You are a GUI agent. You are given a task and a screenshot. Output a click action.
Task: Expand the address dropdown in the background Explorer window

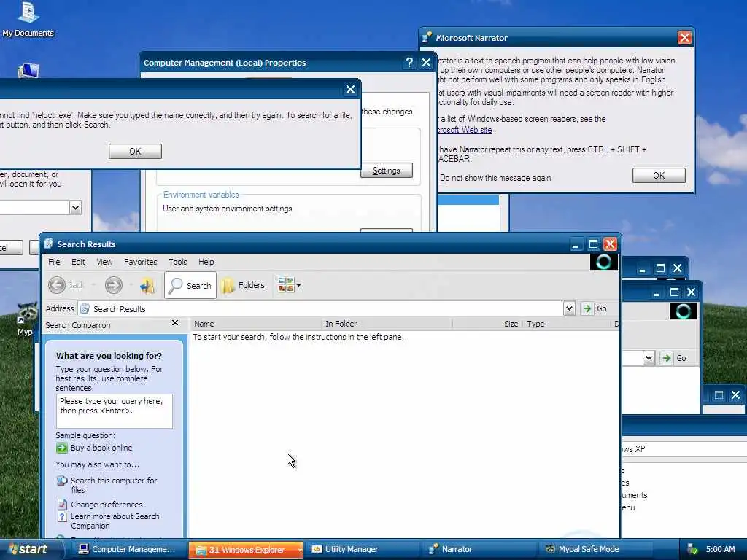tap(649, 358)
